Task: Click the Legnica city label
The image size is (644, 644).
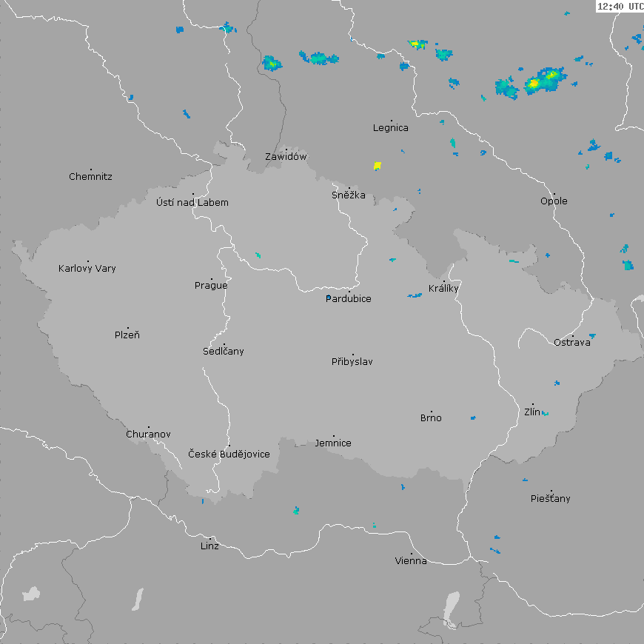Action: [x=391, y=128]
